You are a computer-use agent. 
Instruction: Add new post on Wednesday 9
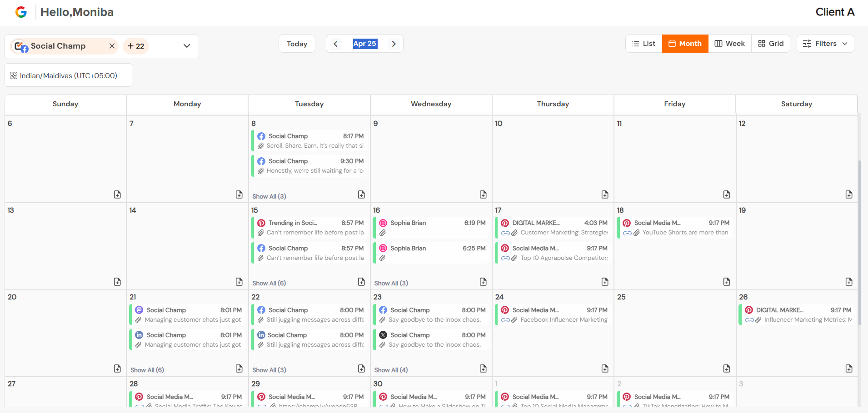click(x=483, y=194)
